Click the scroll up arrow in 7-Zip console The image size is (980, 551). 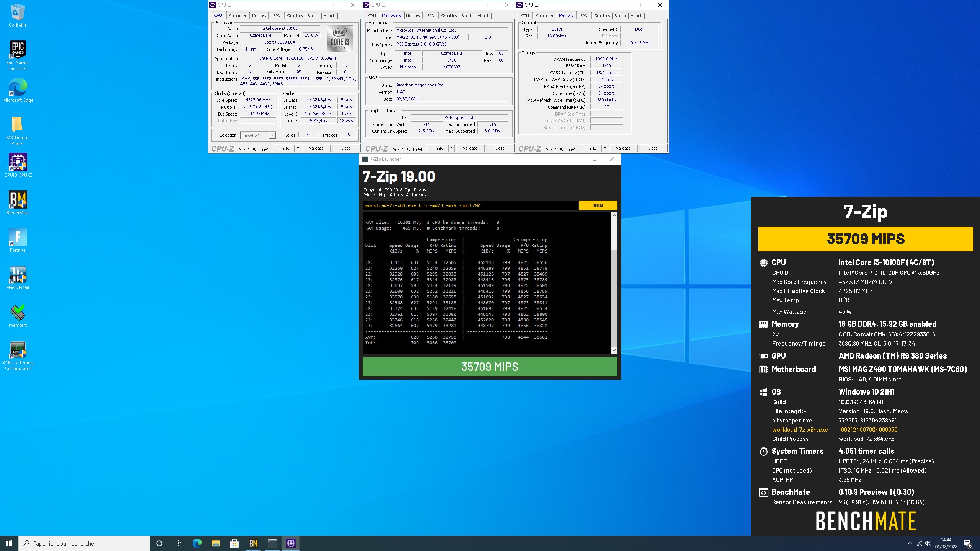tap(614, 215)
